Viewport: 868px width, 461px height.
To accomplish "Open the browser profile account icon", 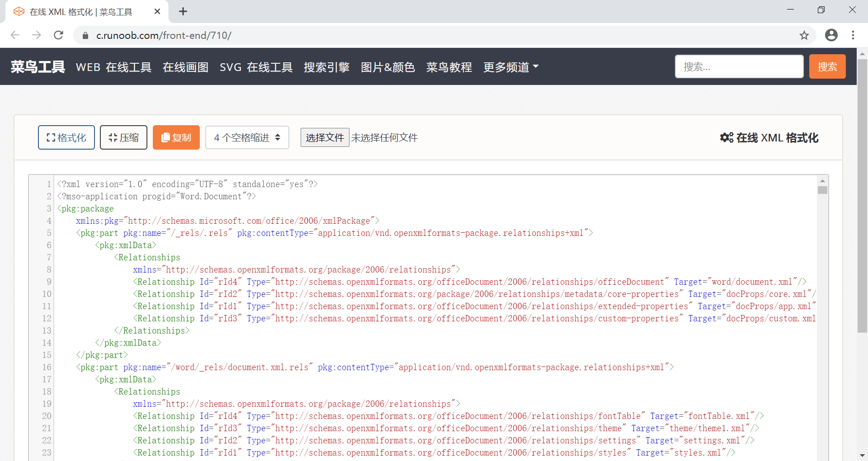I will [831, 35].
